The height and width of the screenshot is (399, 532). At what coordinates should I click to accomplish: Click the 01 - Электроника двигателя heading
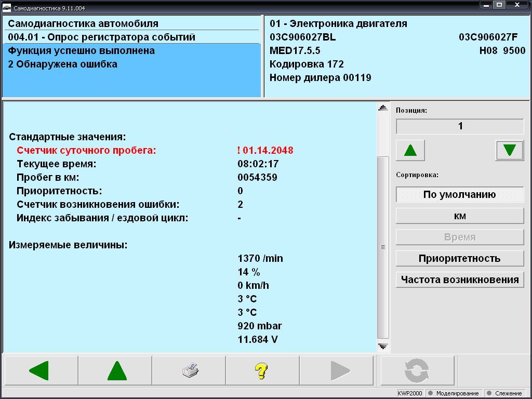[x=338, y=24]
